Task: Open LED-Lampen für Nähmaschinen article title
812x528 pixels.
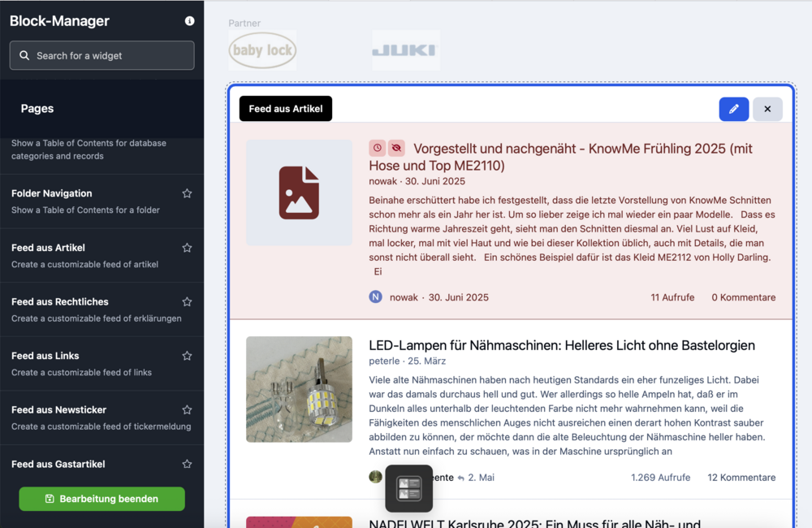Action: [562, 345]
